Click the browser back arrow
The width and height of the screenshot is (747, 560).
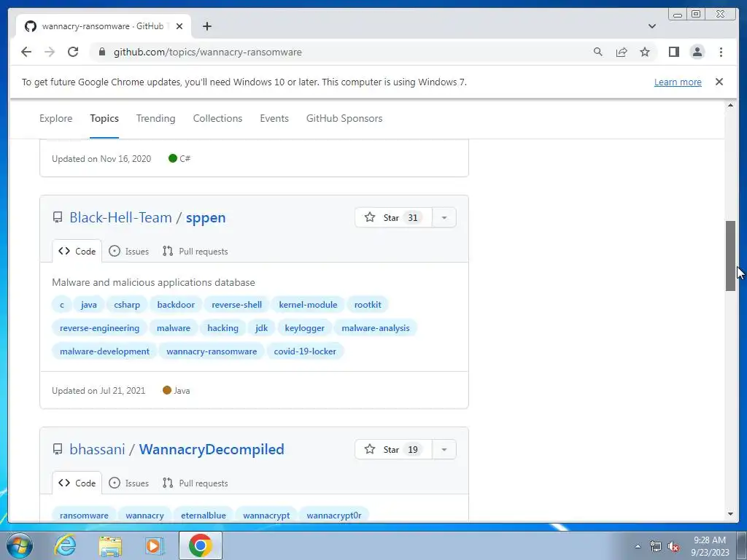[26, 52]
